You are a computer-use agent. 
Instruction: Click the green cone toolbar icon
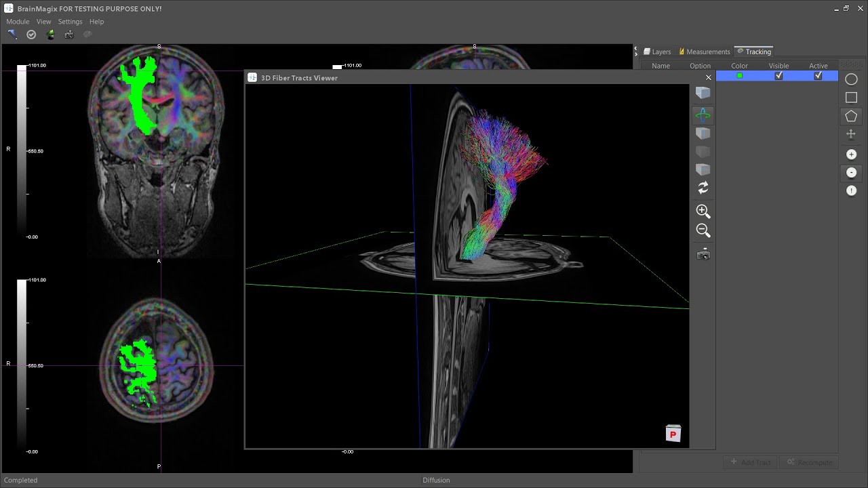click(50, 35)
